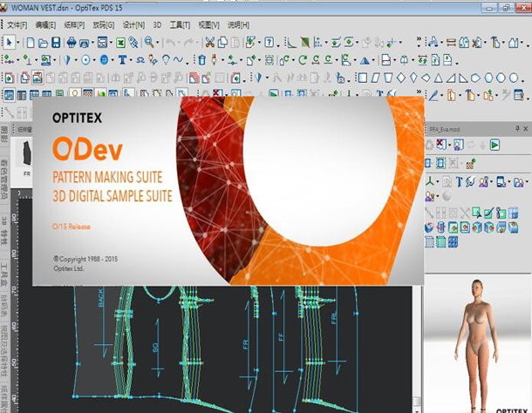Open the 视图[V] menu

pos(209,25)
